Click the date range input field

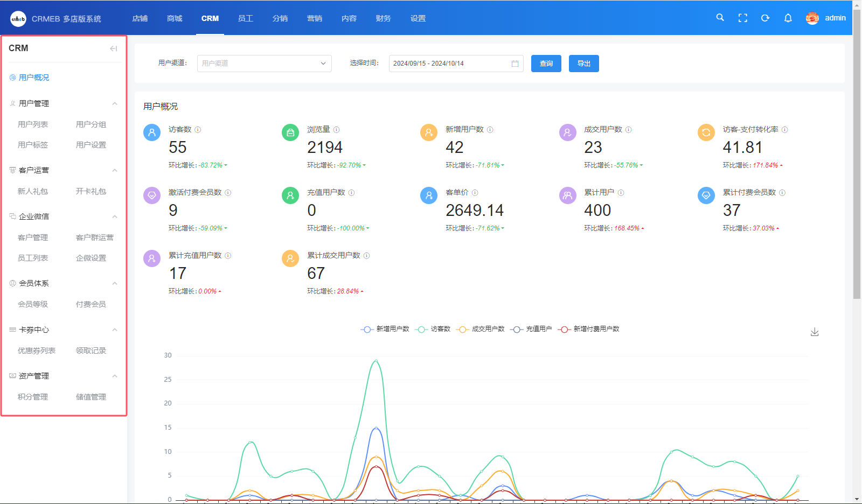[x=456, y=64]
